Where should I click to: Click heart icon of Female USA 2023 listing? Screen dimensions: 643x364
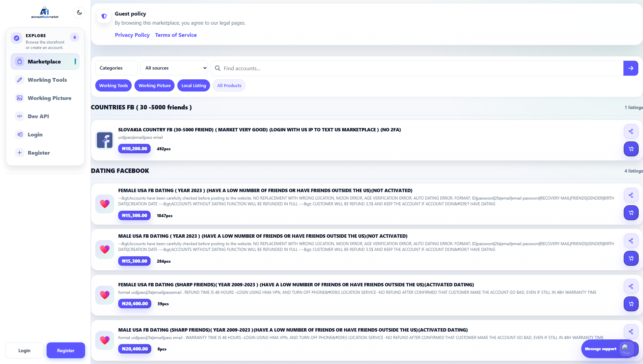tap(105, 204)
